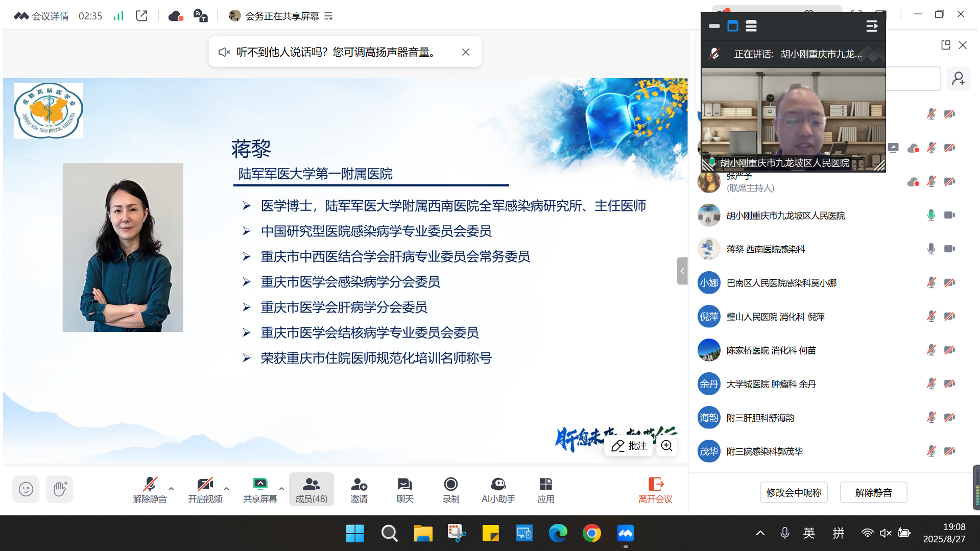Viewport: 980px width, 551px height.
Task: Open the AI小助手 assistant
Action: click(x=498, y=489)
